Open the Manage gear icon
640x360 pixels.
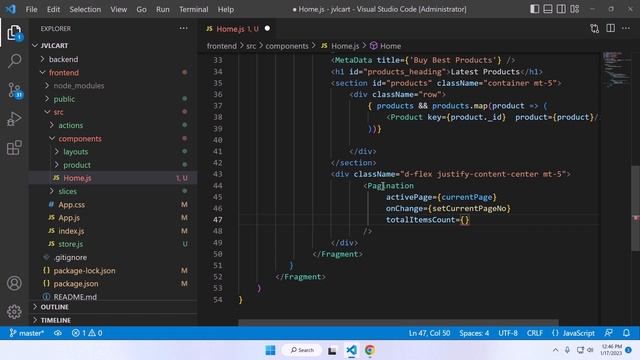(14, 311)
